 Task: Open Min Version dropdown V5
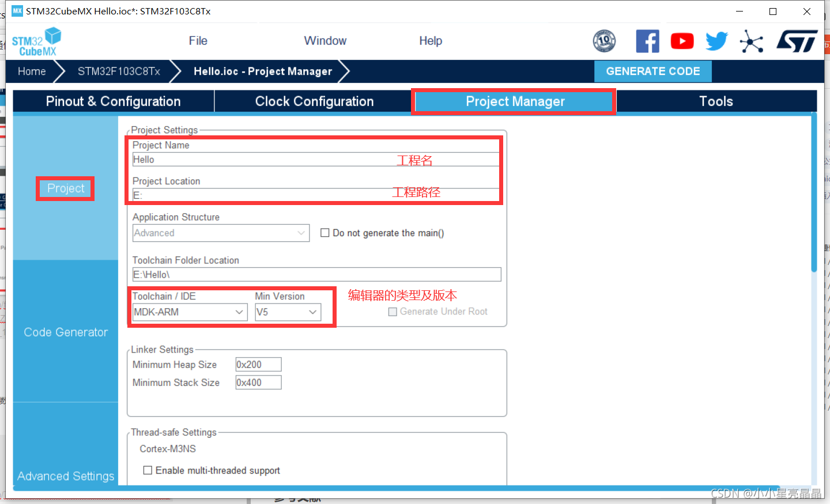click(x=288, y=312)
